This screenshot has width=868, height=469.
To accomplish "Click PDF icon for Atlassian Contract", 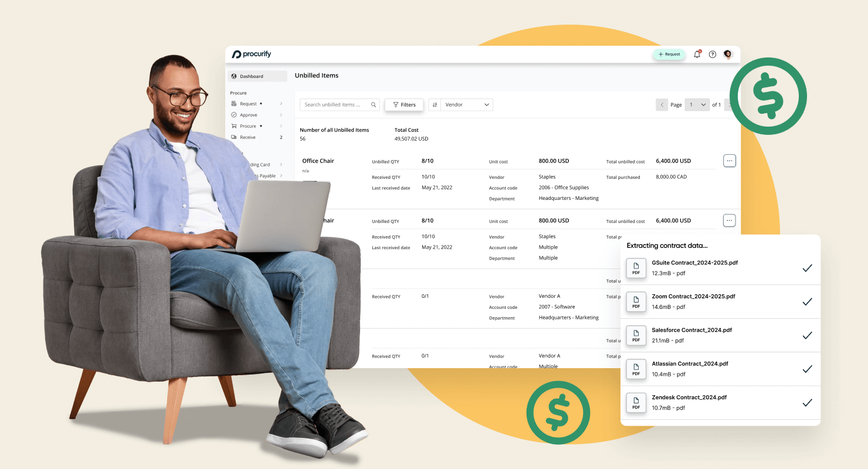I will pyautogui.click(x=636, y=369).
